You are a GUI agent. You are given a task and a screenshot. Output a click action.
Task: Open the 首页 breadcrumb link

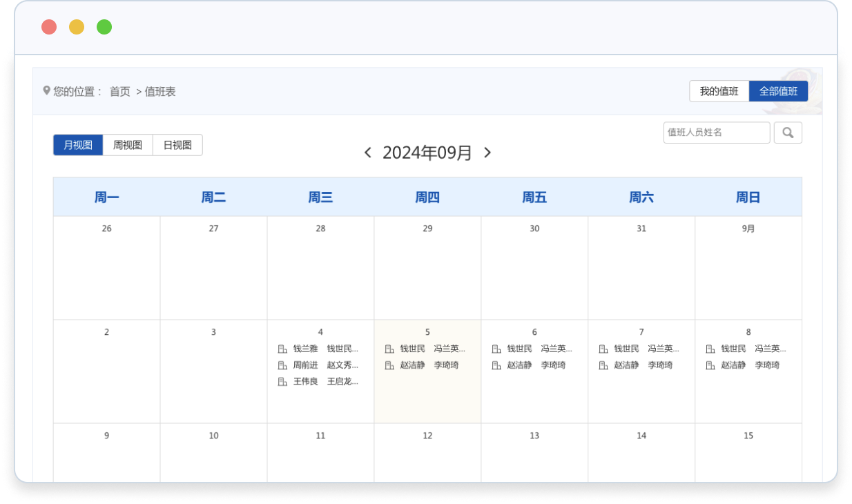tap(120, 91)
